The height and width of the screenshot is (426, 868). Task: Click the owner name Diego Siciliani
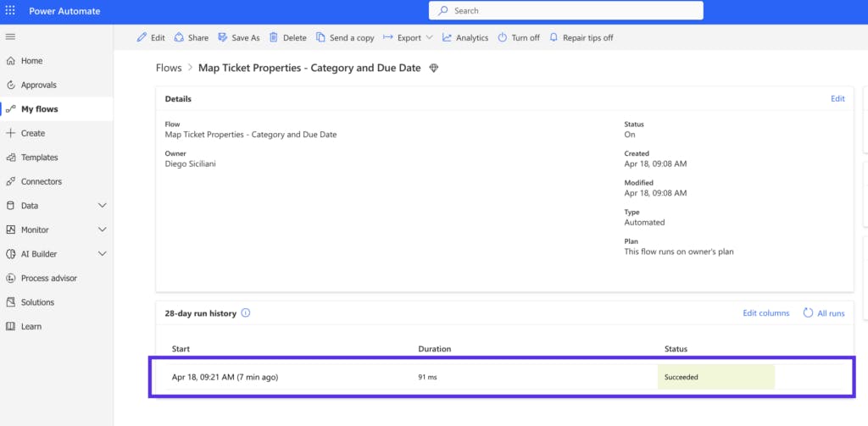pyautogui.click(x=191, y=163)
